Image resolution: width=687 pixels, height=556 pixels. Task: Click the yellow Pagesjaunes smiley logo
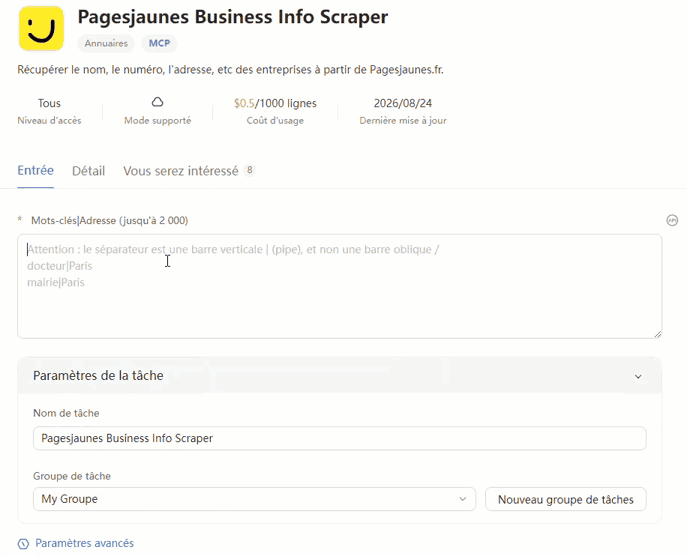pos(41,28)
